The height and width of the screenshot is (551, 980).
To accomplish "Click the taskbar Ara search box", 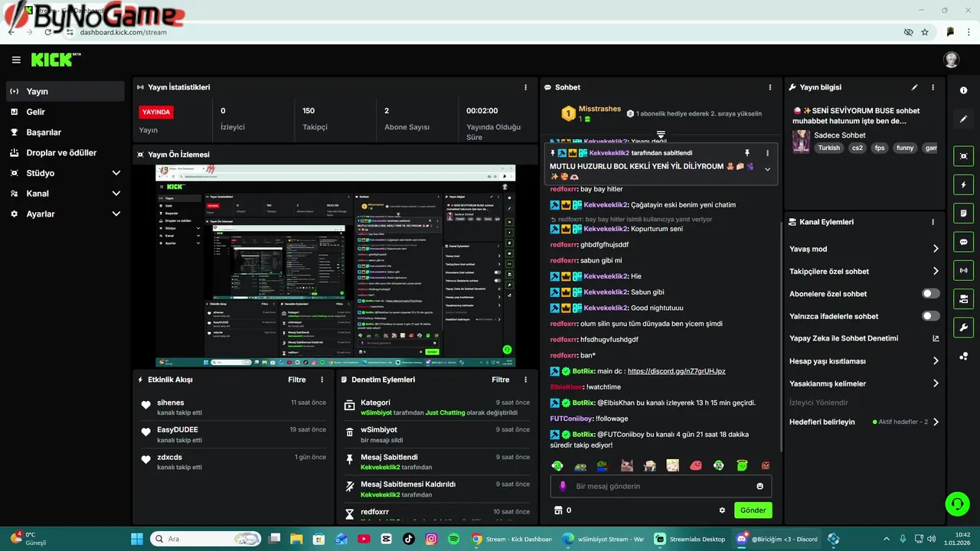I will click(x=205, y=539).
